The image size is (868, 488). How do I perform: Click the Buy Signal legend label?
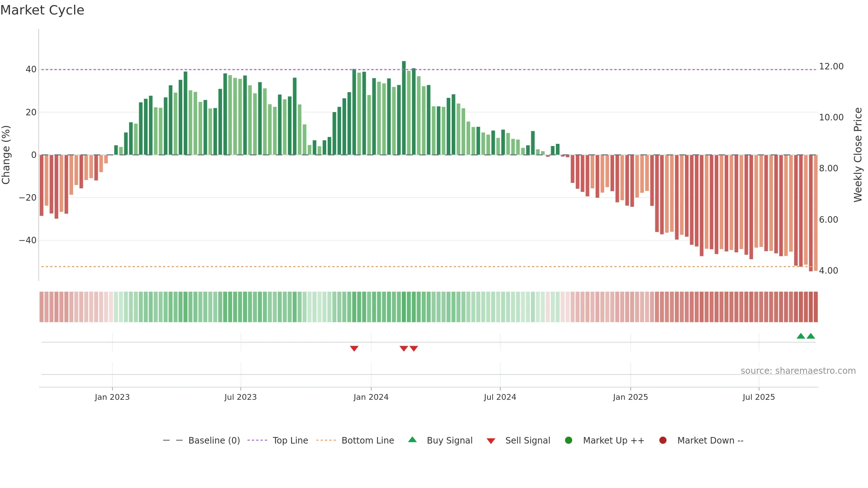pos(450,440)
